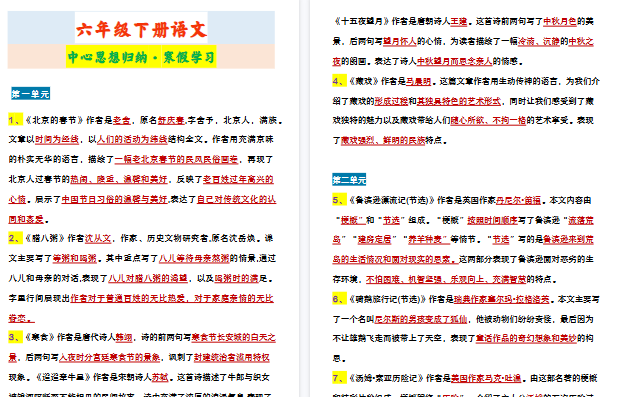Viewport: 617px width, 397px height.
Task: Click the underlined phrase "形成过程"
Action: point(391,101)
